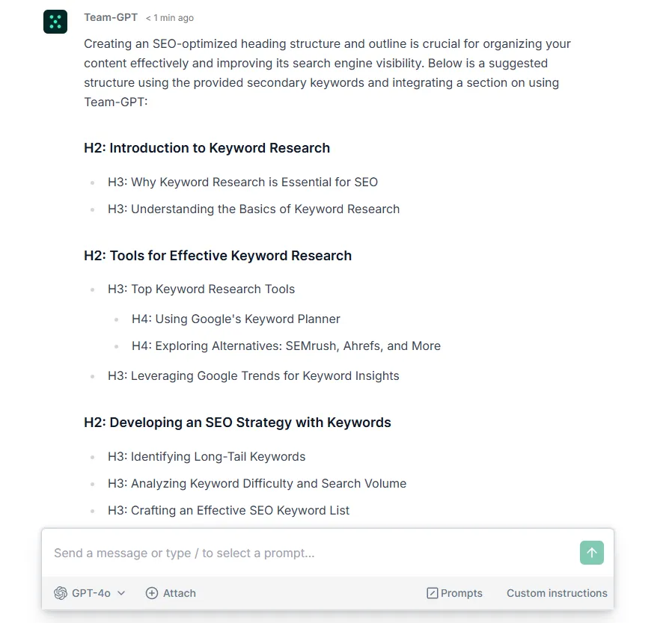672x623 pixels.
Task: Click 'H3: Leveraging Google Trends for Keyword Insights'
Action: tap(253, 375)
